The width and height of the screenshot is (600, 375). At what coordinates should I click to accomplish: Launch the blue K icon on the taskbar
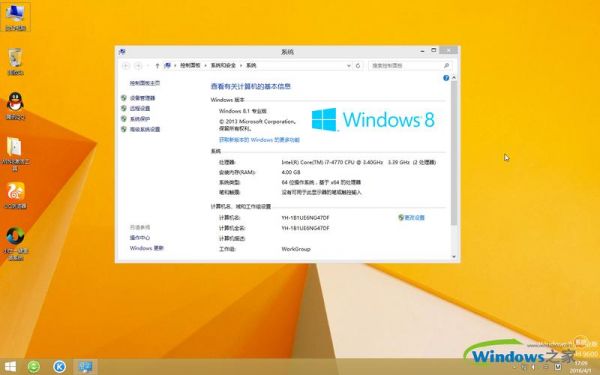(59, 367)
